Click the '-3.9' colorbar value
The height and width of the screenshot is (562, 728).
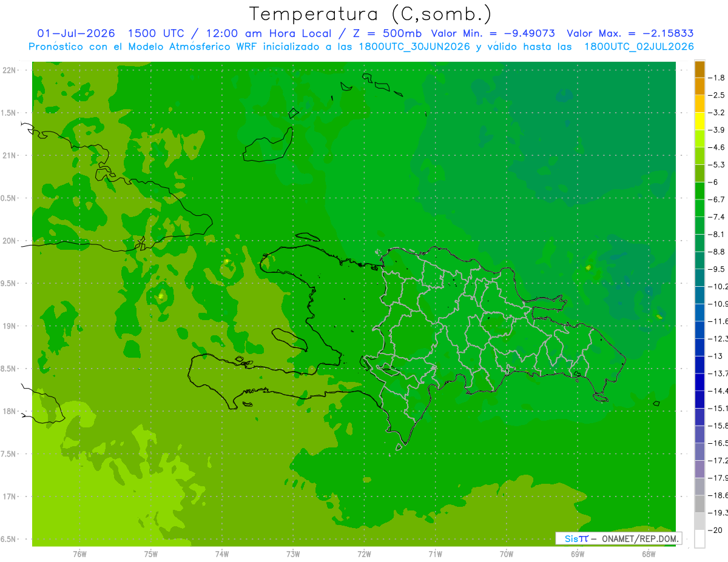pyautogui.click(x=716, y=130)
